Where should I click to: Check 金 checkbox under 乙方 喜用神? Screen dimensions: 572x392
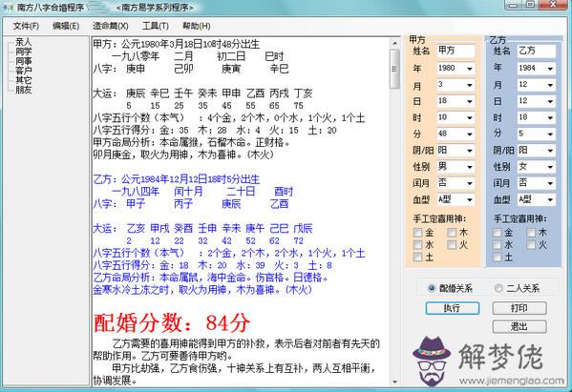click(x=497, y=233)
